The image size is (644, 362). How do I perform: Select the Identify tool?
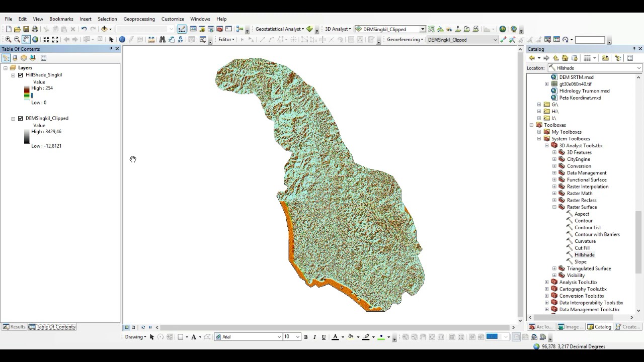122,40
